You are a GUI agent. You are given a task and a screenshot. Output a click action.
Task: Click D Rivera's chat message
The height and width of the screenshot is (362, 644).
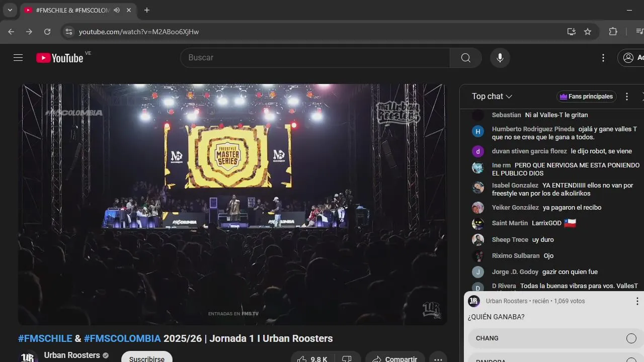click(579, 286)
